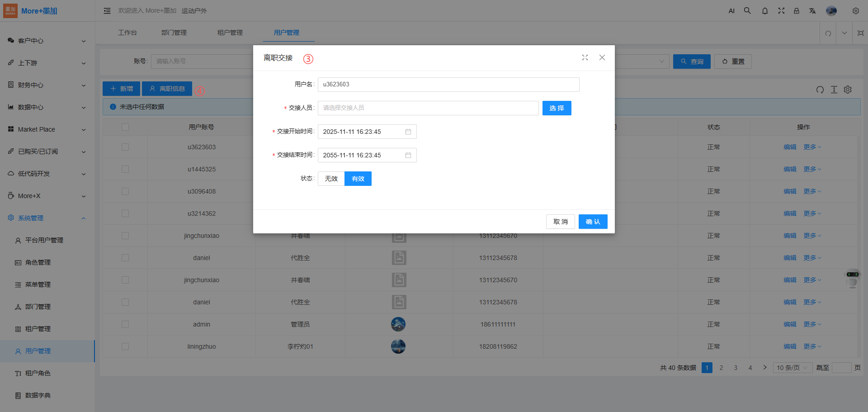Screen dimensions: 868x412
Task: Open 更多 dropdown for the admin row
Action: pos(812,324)
